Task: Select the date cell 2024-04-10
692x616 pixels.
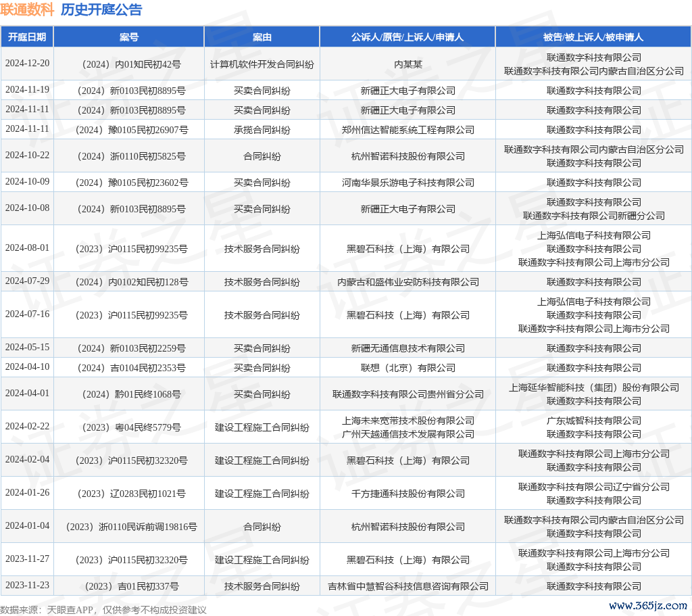Action: pyautogui.click(x=27, y=366)
